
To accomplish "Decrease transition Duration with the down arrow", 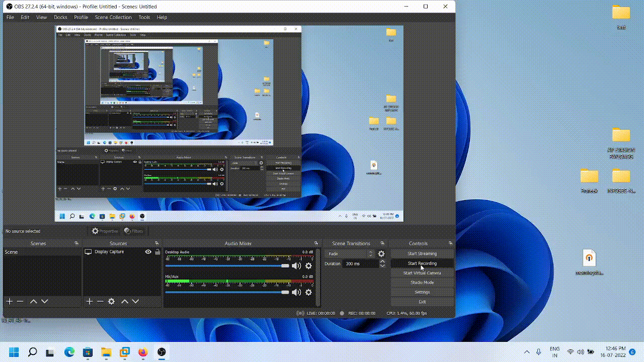I will tap(382, 266).
